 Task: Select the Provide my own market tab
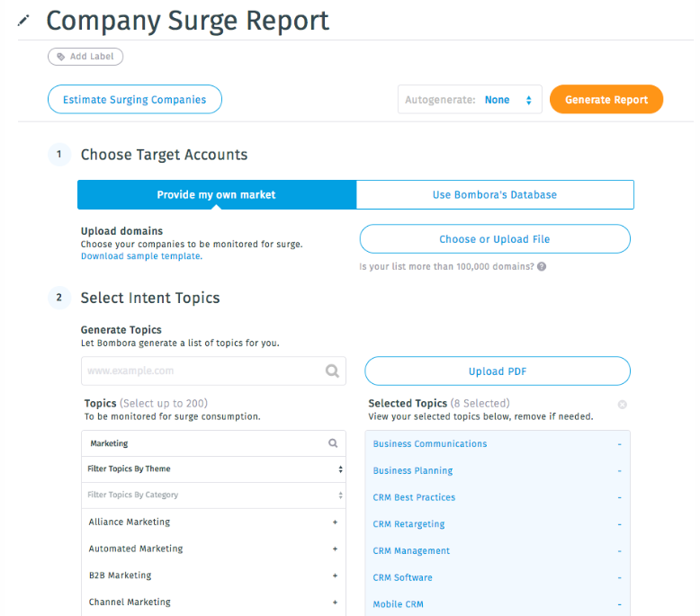pos(217,194)
